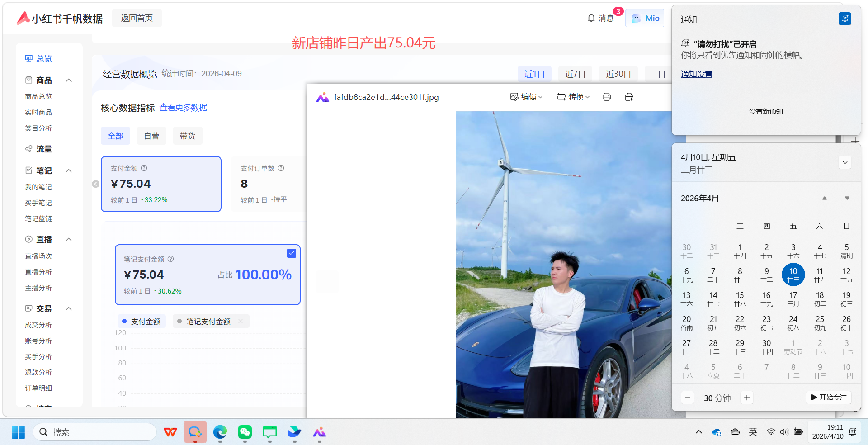Viewport: 868px width, 445px height.
Task: Collapse the 交易 sidebar group
Action: click(69, 308)
